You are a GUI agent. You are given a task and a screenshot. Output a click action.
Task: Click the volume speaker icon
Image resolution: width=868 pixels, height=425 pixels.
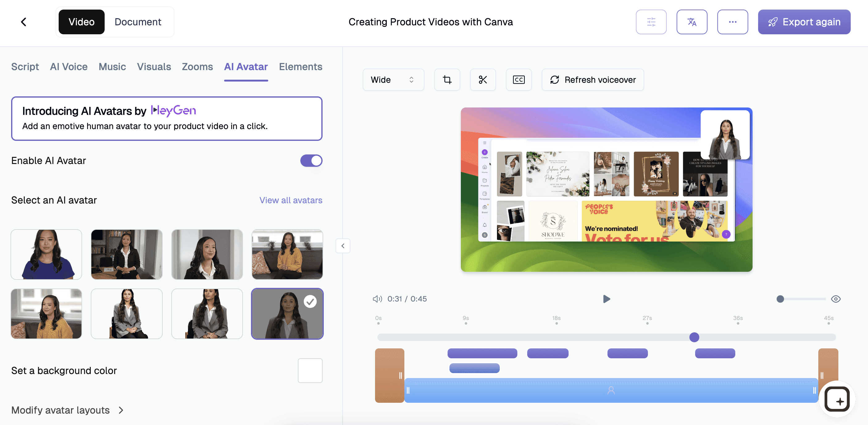(377, 299)
